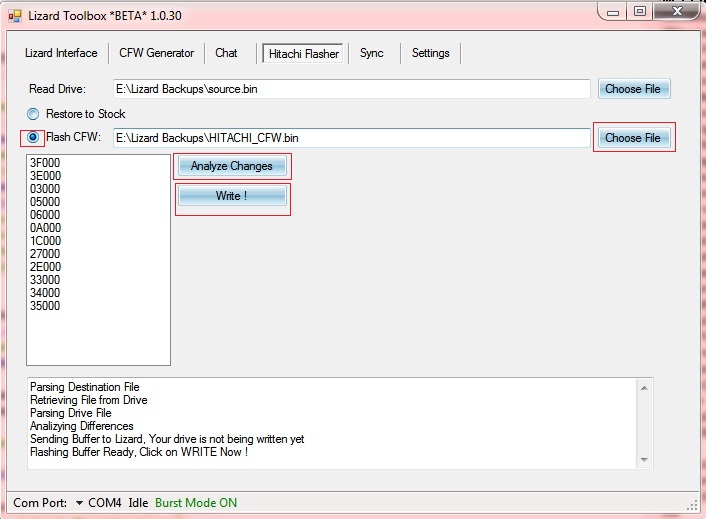Click the Lizard Toolbox app icon in title bar
The width and height of the screenshot is (706, 519).
coord(15,16)
